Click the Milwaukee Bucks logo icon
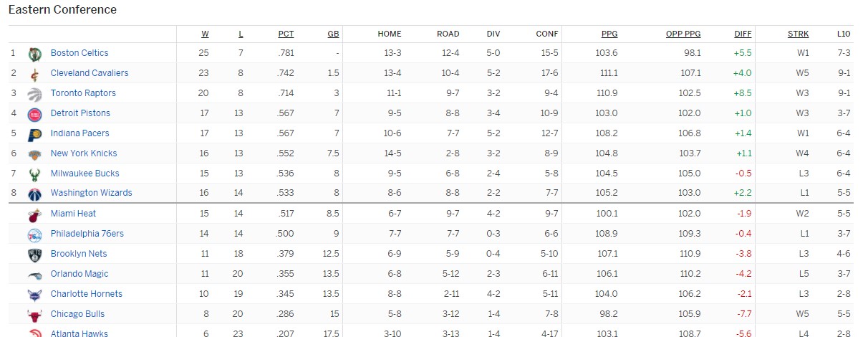Screen dimensions: 868x337 click(34, 174)
